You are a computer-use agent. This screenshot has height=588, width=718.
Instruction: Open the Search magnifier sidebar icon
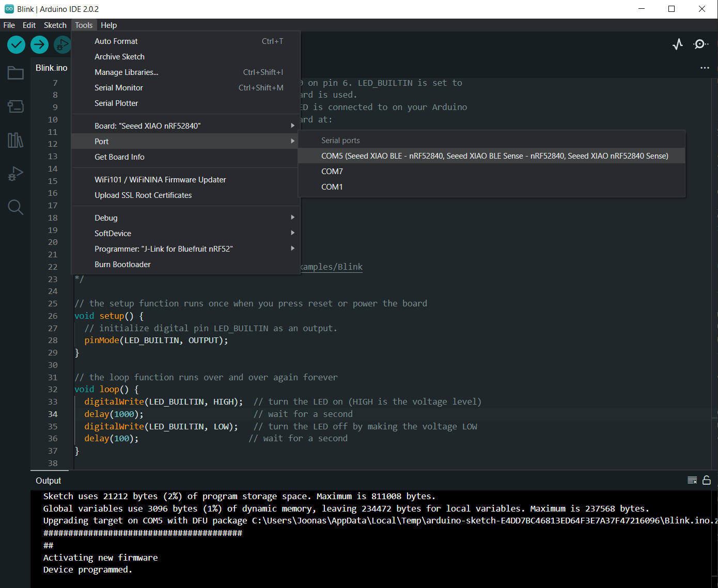15,207
